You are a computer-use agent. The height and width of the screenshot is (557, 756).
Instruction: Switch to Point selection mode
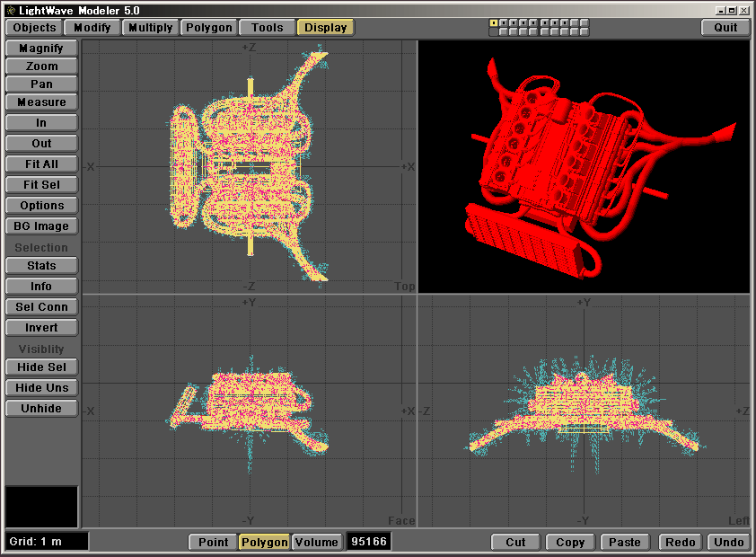click(x=213, y=542)
